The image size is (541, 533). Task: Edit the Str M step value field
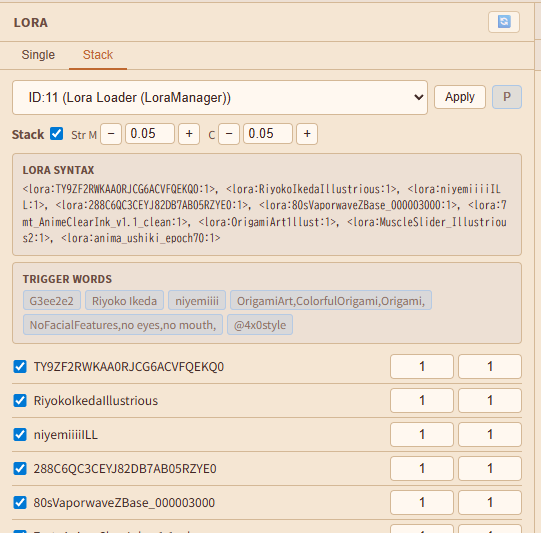tap(150, 134)
